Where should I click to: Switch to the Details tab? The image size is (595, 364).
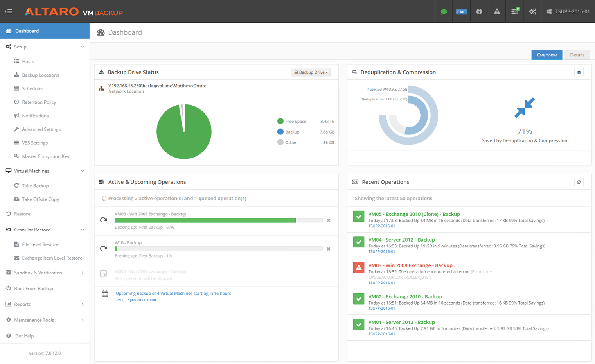(x=577, y=55)
